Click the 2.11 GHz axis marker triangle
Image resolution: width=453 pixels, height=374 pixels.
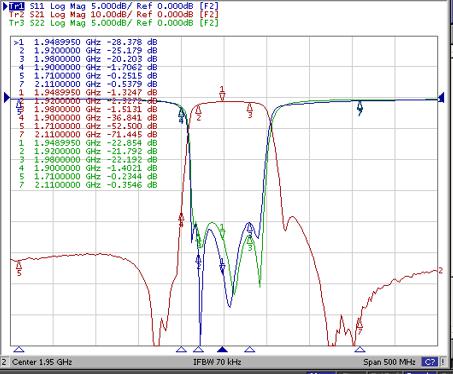click(359, 349)
